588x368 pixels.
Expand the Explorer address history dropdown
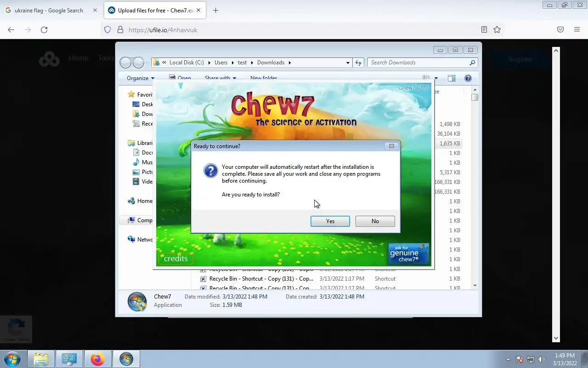348,63
